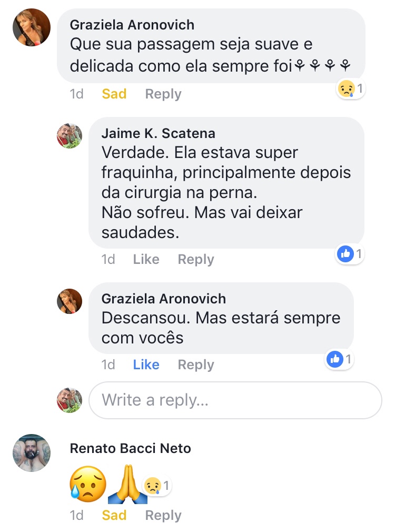The image size is (395, 532).
Task: Focus the 'Write a reply...' input field
Action: (x=235, y=400)
